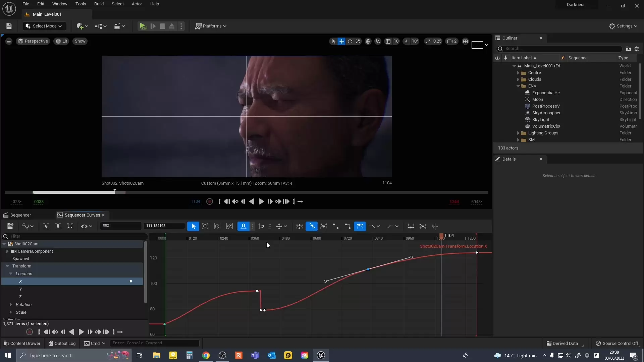Open the Build menu

[x=99, y=4]
